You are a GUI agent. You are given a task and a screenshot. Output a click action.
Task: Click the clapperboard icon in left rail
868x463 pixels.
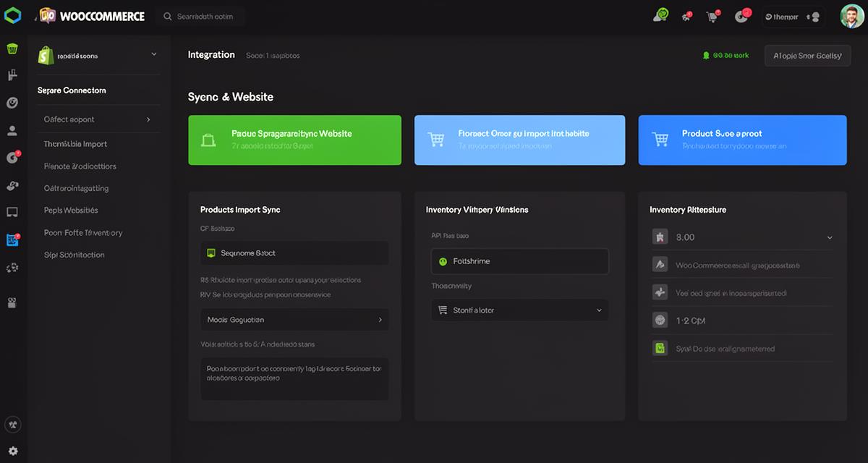[12, 302]
